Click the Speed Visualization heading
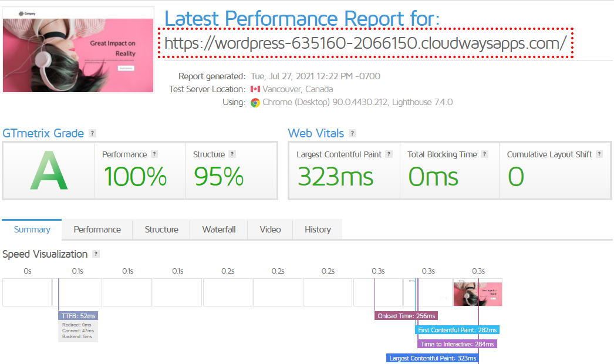 45,254
